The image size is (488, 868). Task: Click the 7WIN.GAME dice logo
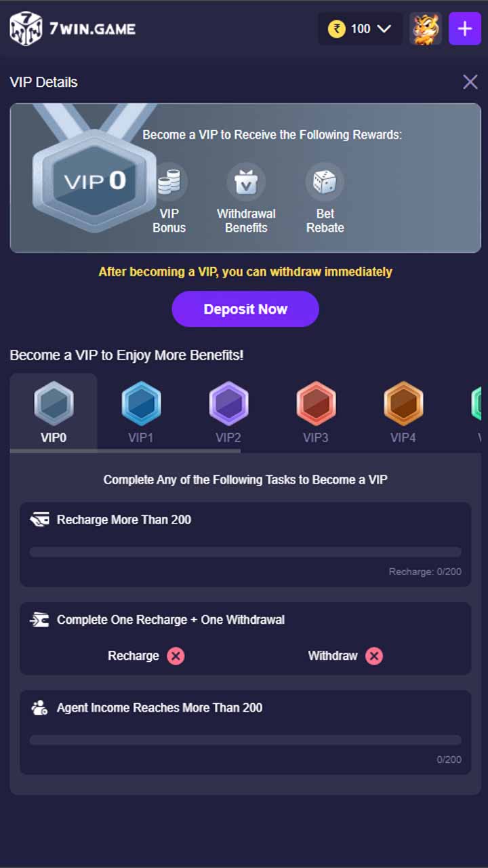(x=26, y=28)
